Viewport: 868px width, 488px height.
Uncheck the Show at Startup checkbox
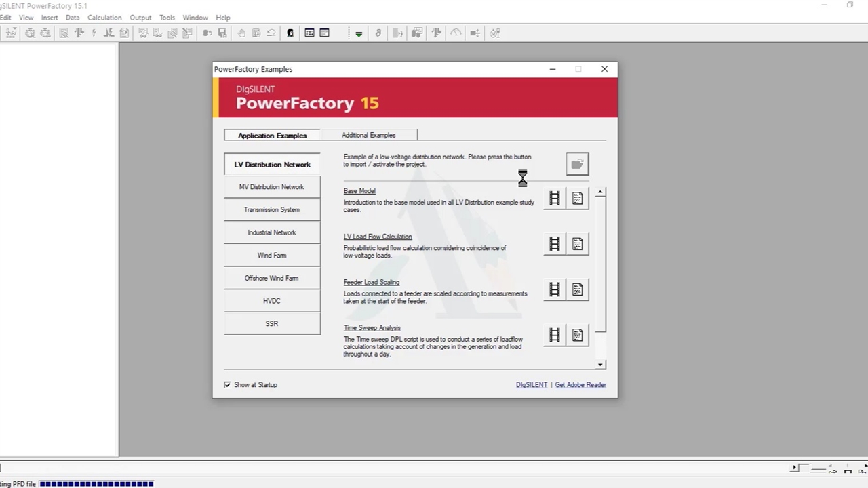click(x=227, y=385)
